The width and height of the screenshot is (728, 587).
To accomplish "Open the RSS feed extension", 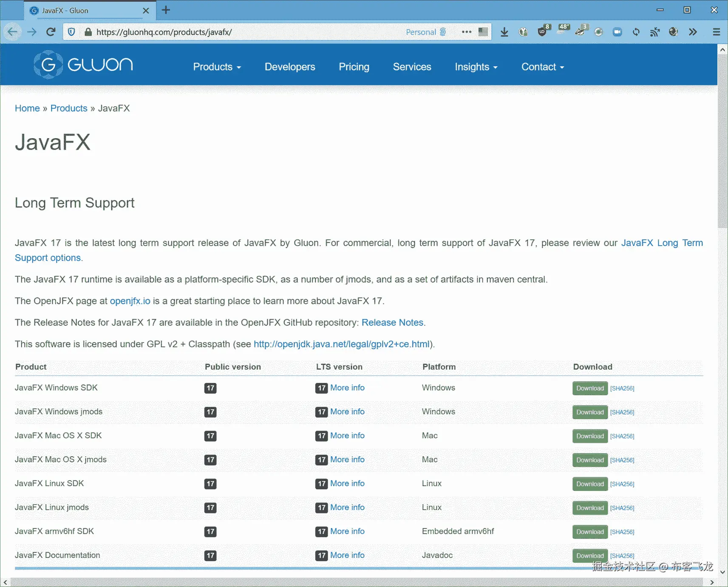I will pyautogui.click(x=655, y=32).
